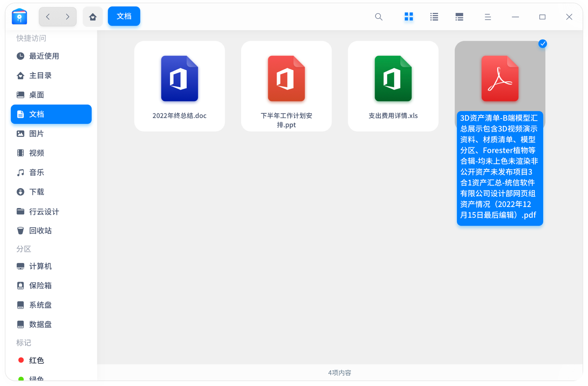Deselect the checked PDF file checkmark
The image size is (588, 386).
tap(542, 44)
